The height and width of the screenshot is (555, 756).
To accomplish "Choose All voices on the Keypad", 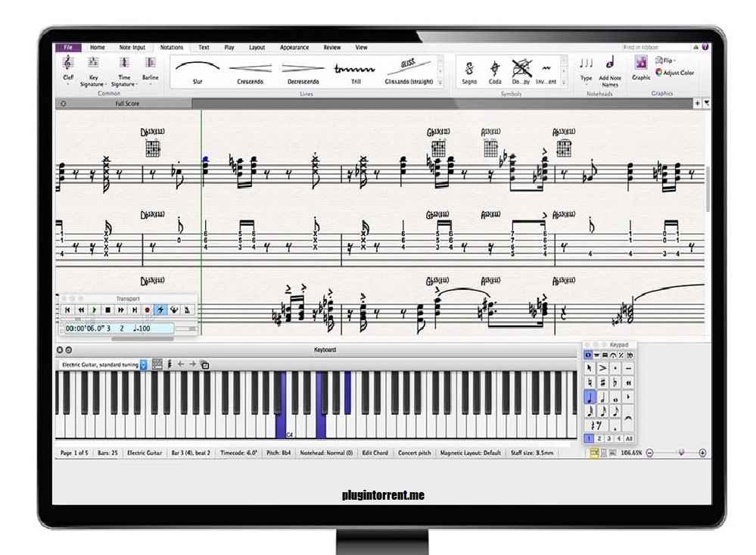I will tap(629, 438).
